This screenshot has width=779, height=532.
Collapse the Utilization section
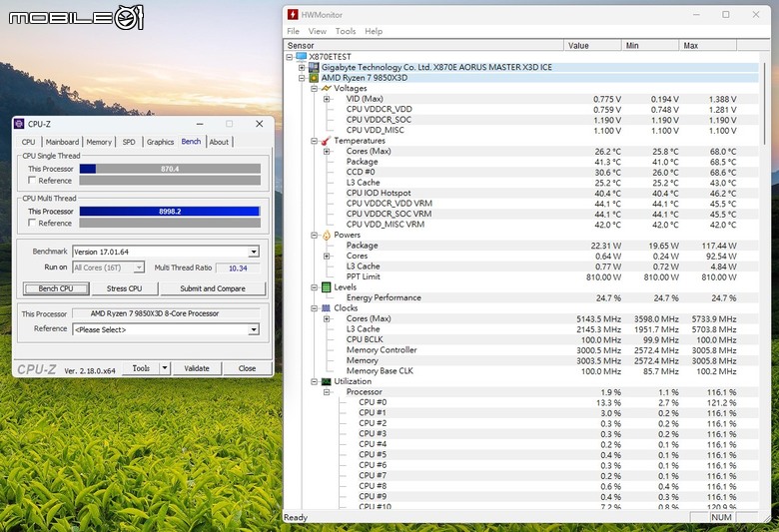click(314, 381)
